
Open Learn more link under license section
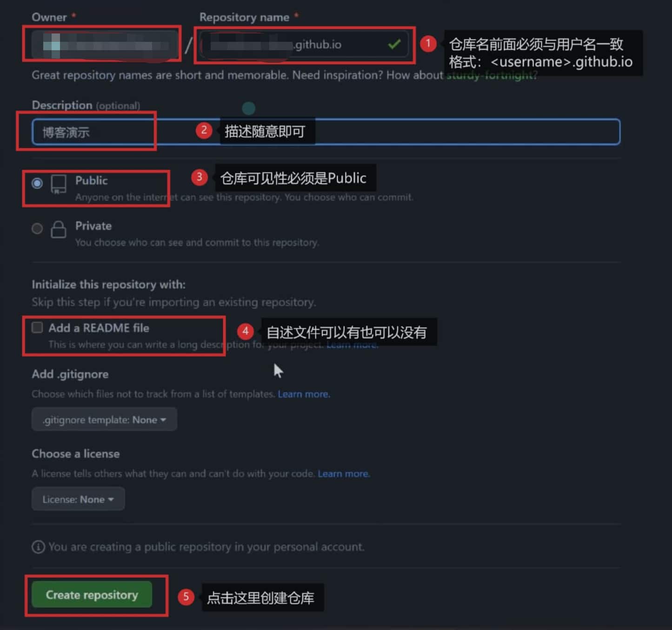[344, 474]
